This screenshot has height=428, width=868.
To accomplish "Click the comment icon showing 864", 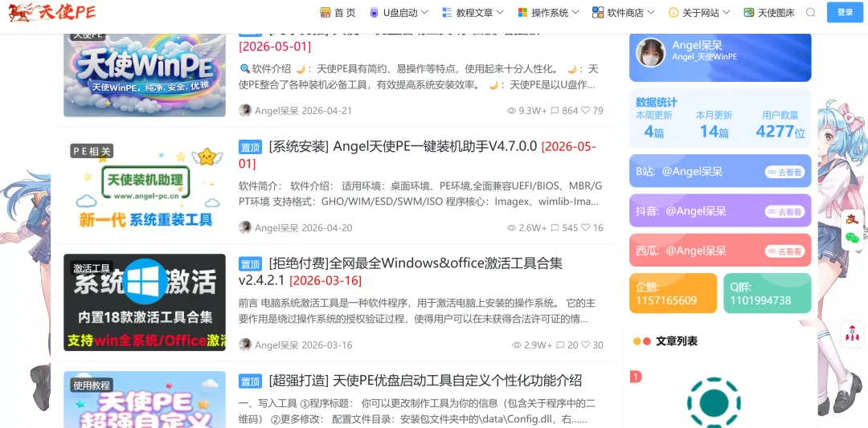I will (555, 111).
